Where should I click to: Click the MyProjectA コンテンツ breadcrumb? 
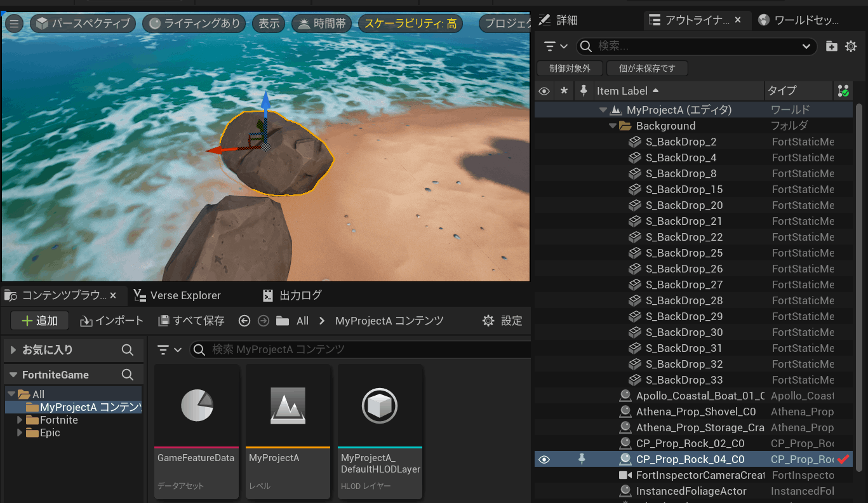click(x=389, y=321)
